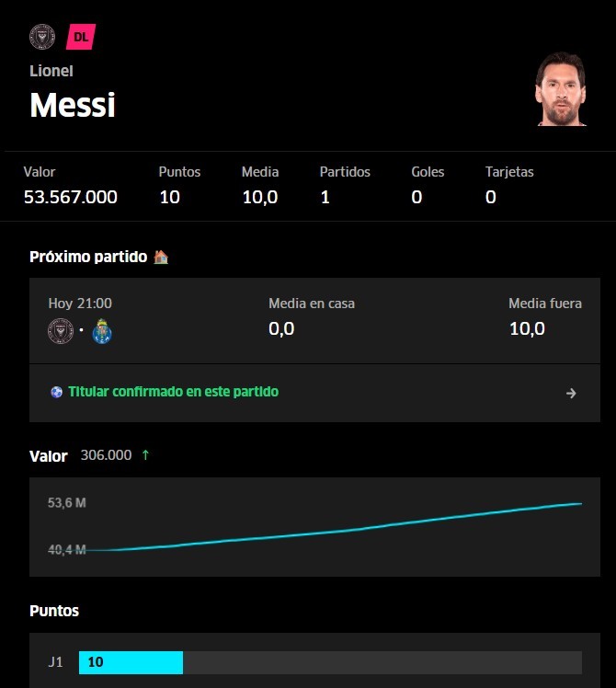Click the Inter Miami crest in next match
The width and height of the screenshot is (616, 688).
tap(61, 331)
